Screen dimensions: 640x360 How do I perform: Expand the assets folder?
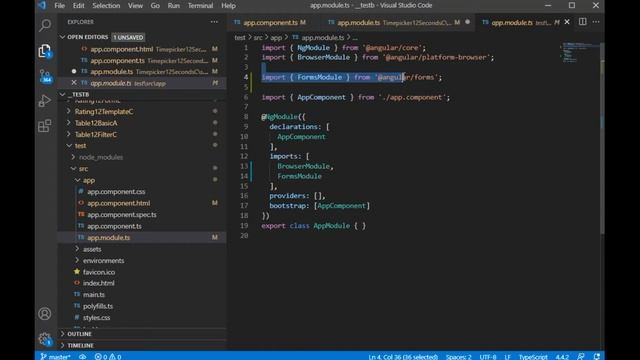click(78, 249)
